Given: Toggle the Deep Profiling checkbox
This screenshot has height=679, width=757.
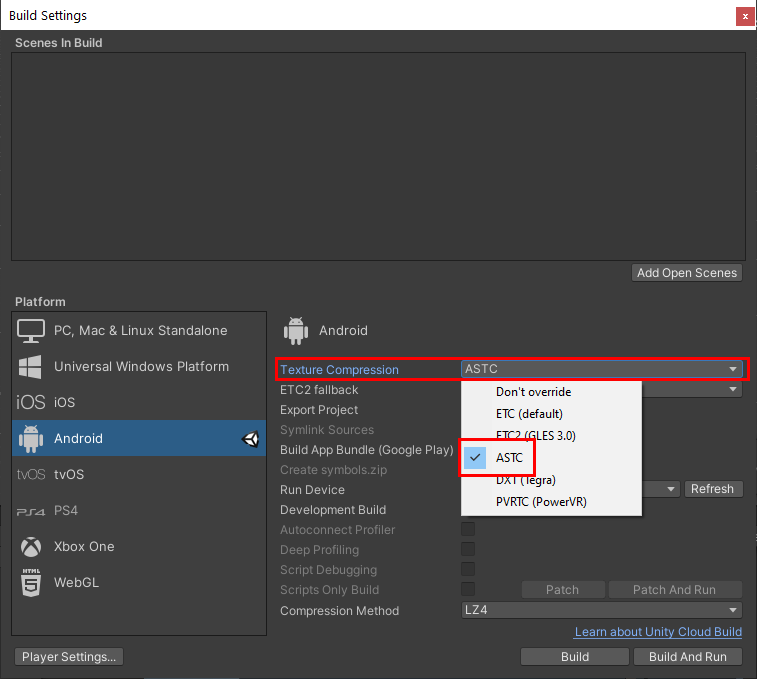Looking at the screenshot, I should (467, 550).
